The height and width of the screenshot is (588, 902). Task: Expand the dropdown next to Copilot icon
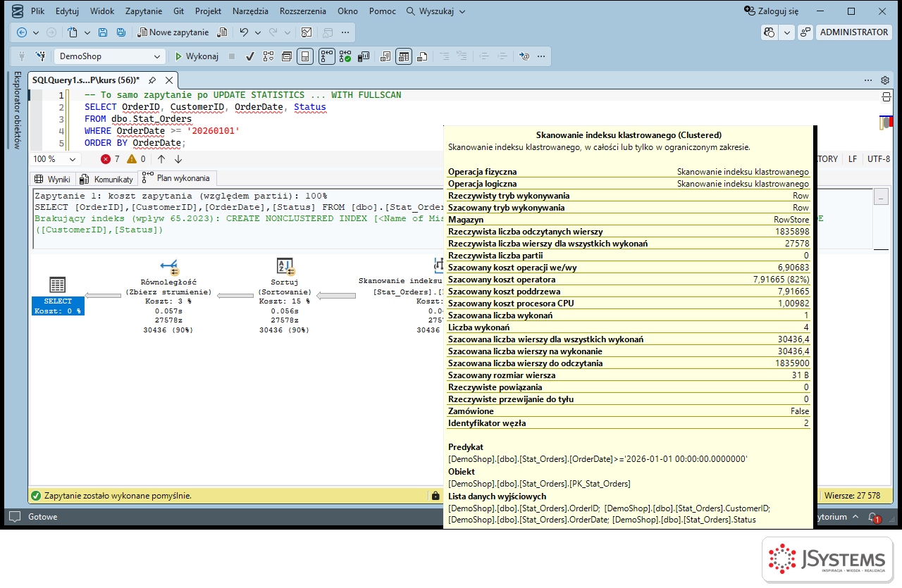786,32
